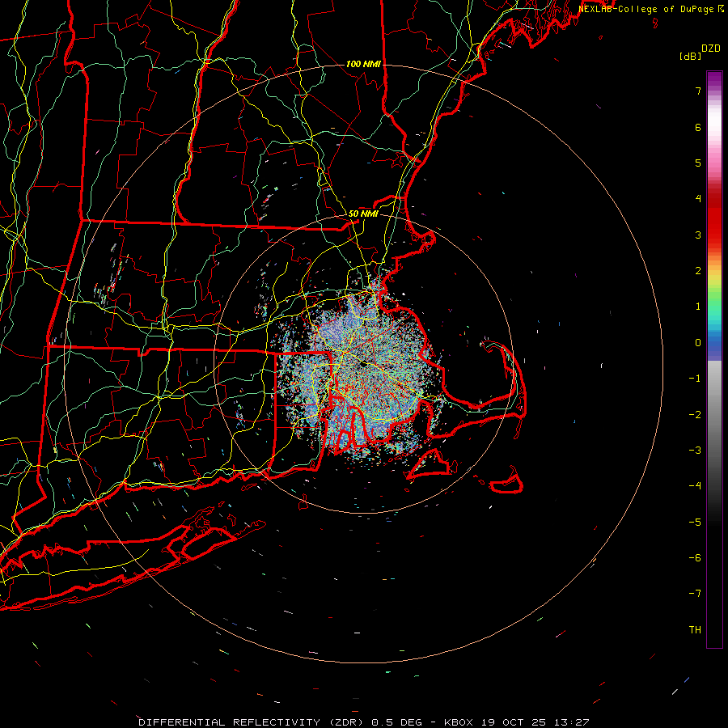Click the 100 NMI range ring label

(x=363, y=64)
